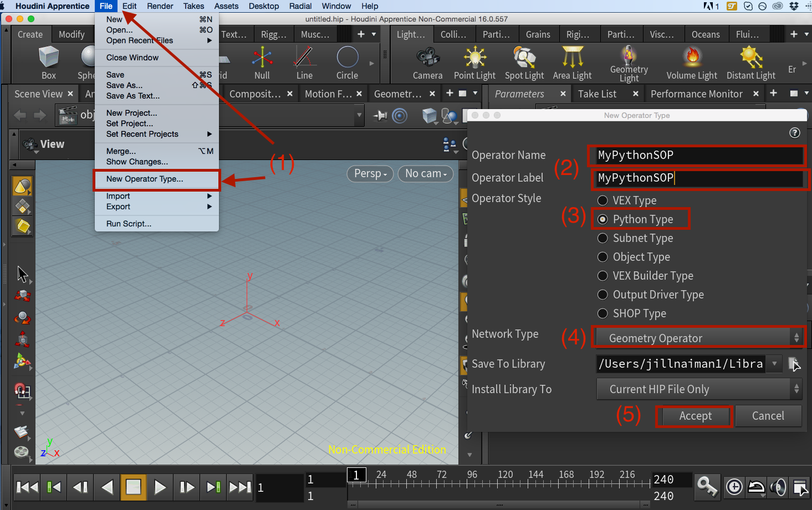Select the Circle shelf tool
Image resolution: width=812 pixels, height=510 pixels.
348,63
